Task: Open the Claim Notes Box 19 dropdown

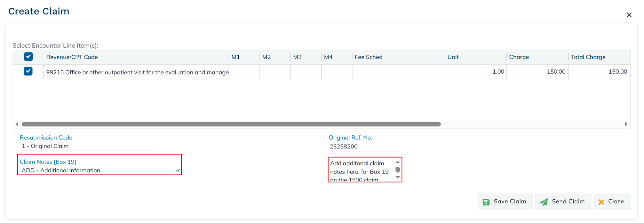Action: point(99,170)
